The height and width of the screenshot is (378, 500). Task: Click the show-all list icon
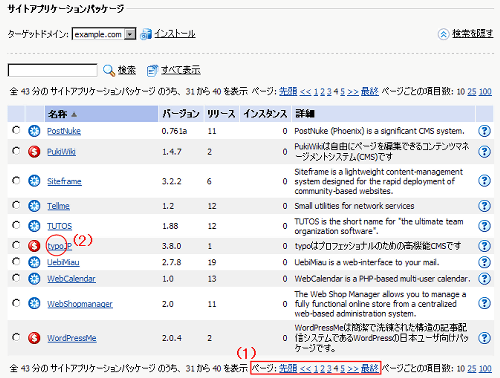click(152, 70)
